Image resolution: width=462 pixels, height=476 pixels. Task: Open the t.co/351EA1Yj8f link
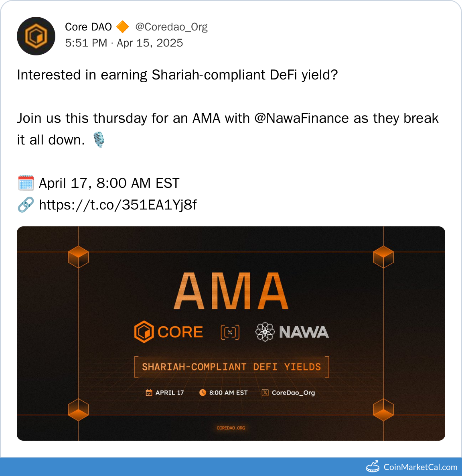click(x=118, y=205)
